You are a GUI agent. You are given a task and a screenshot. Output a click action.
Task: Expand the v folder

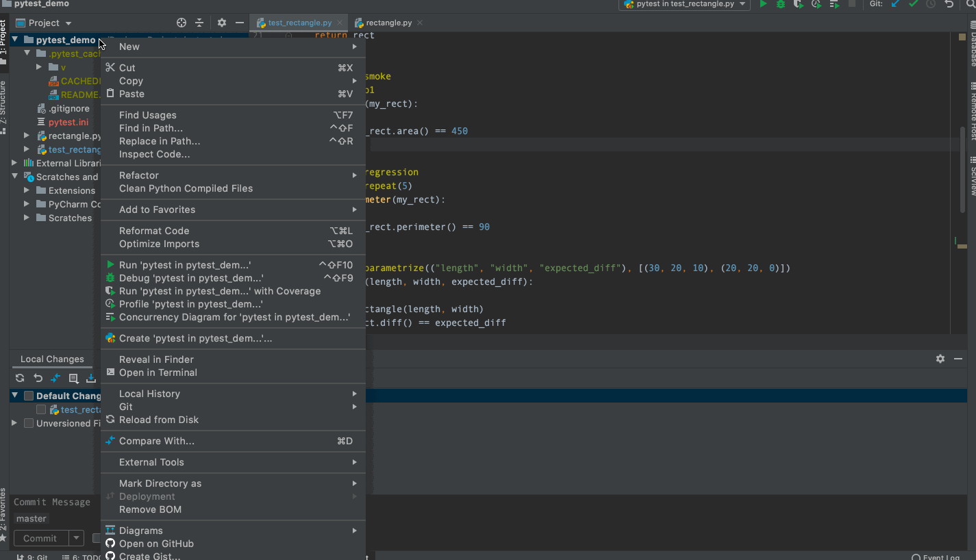pyautogui.click(x=40, y=67)
